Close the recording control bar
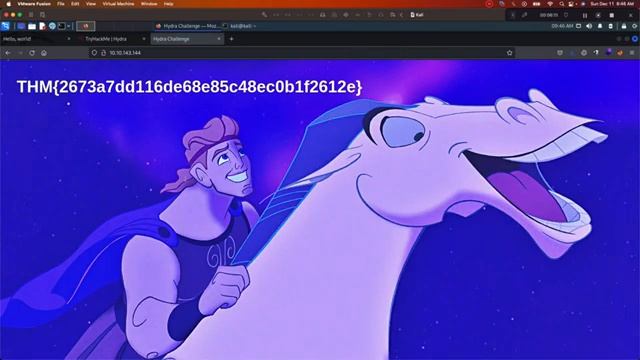The image size is (640, 360). 630,15
